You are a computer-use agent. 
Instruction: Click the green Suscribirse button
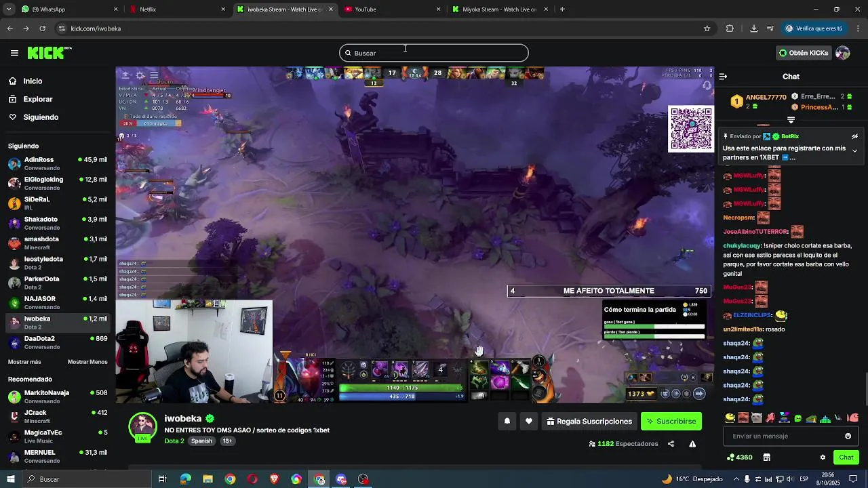671,422
